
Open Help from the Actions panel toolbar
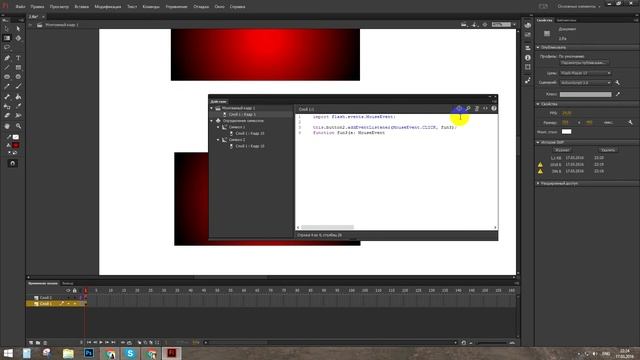coord(494,109)
